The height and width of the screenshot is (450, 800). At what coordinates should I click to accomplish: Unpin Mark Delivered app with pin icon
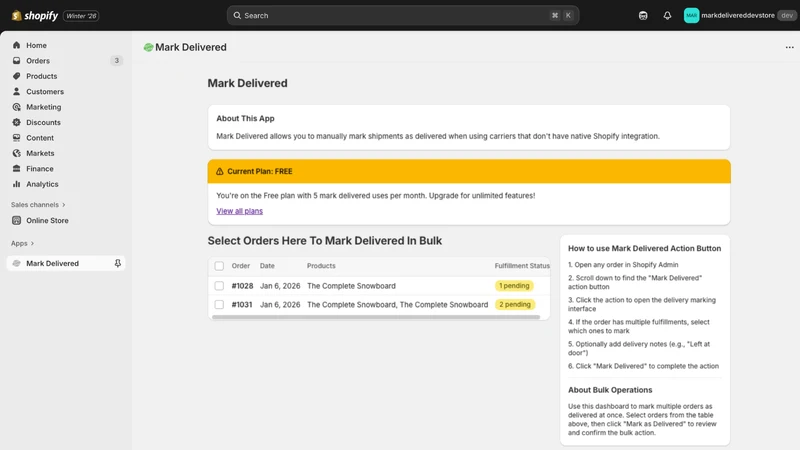tap(117, 263)
